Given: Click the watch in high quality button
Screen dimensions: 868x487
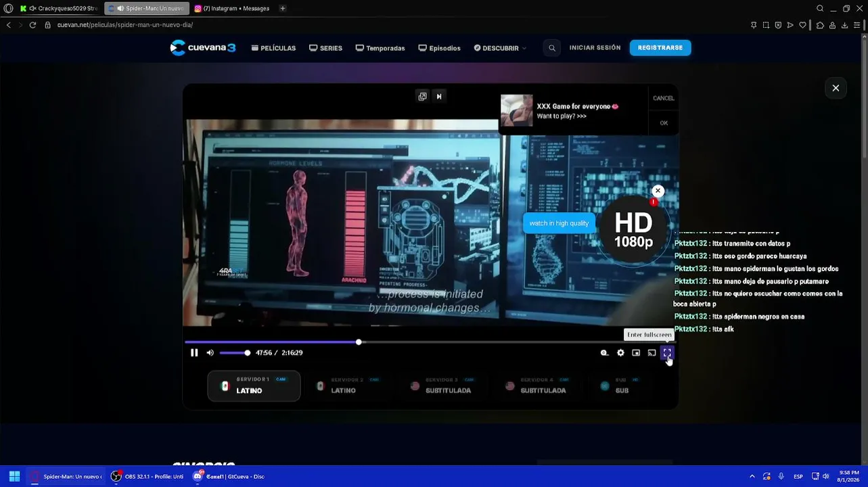Looking at the screenshot, I should tap(559, 223).
